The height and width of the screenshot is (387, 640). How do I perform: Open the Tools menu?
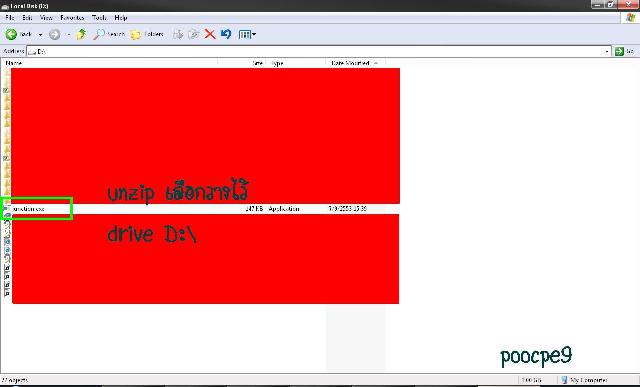point(99,18)
